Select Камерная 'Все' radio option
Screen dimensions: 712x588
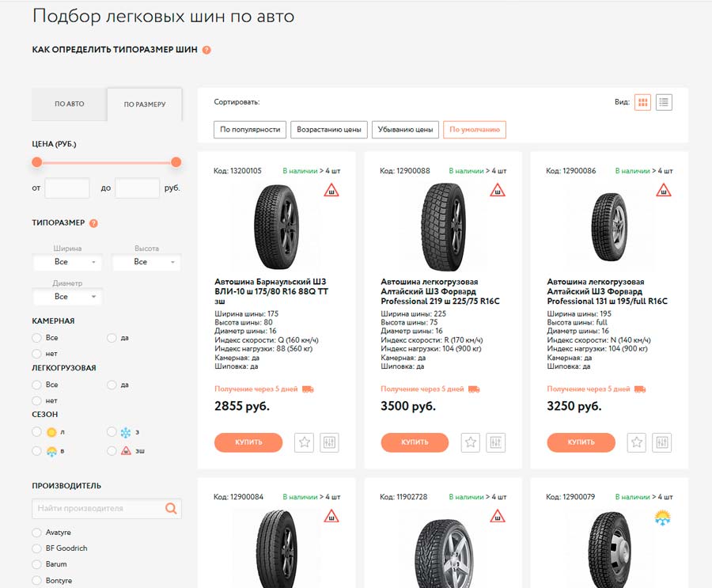click(x=36, y=338)
